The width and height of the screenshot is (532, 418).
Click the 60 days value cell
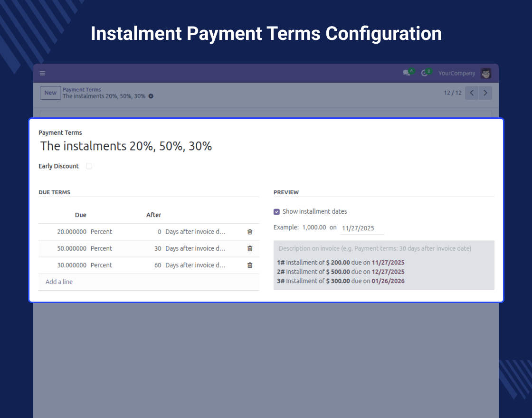tap(158, 265)
